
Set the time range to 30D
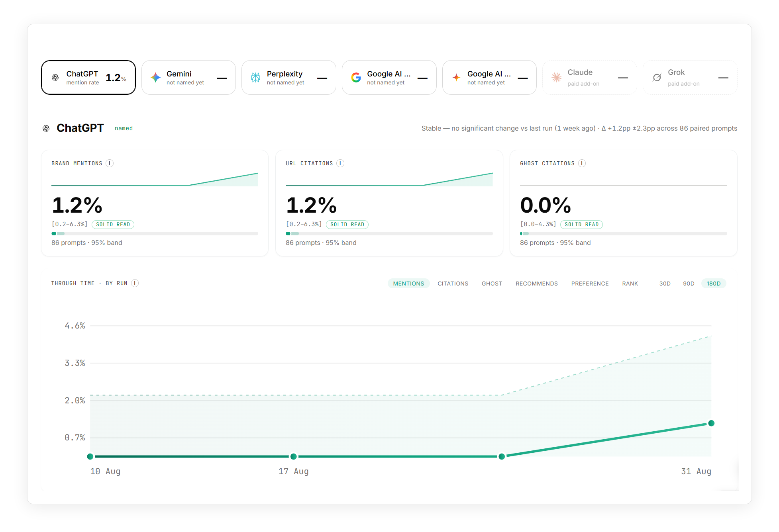pyautogui.click(x=665, y=284)
